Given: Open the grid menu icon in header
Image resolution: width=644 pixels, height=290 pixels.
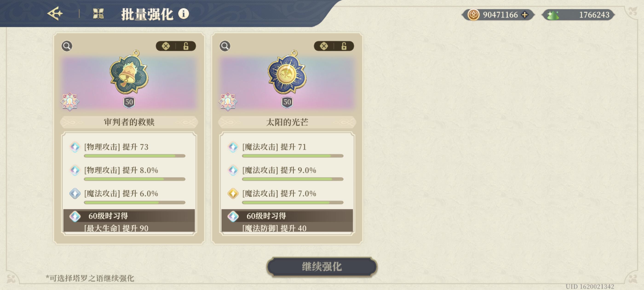Looking at the screenshot, I should click(98, 14).
